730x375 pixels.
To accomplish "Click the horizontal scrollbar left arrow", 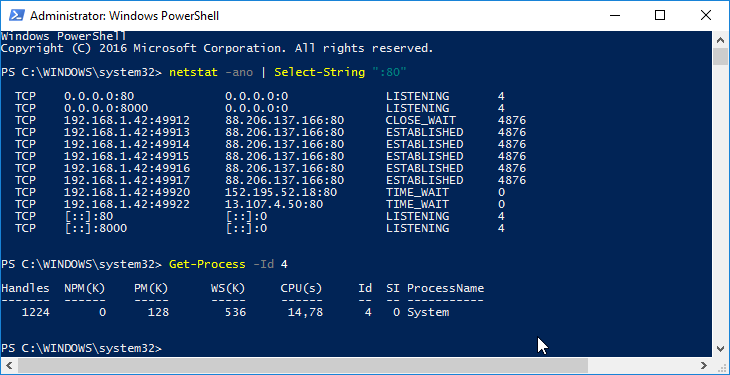I will tap(8, 365).
